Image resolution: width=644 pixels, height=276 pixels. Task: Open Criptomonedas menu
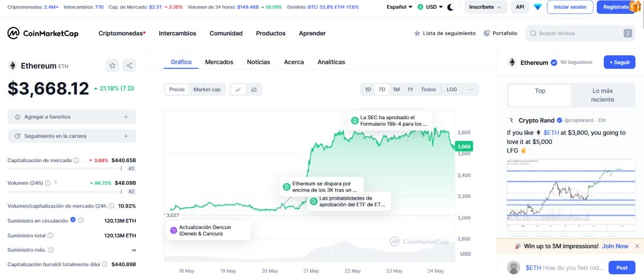point(122,33)
